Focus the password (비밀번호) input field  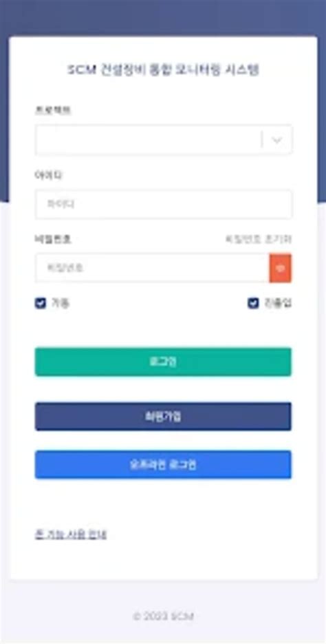tap(152, 268)
